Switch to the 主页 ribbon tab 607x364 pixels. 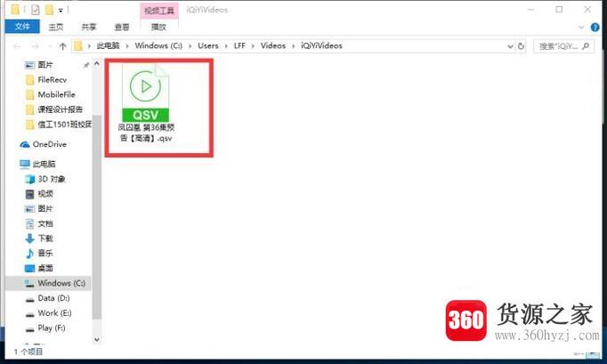point(56,27)
